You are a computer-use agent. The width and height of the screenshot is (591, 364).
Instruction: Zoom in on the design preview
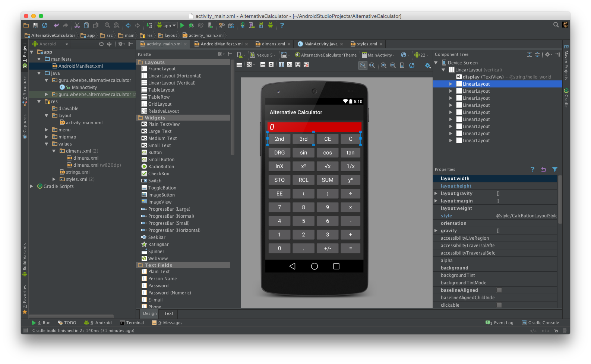coord(383,65)
